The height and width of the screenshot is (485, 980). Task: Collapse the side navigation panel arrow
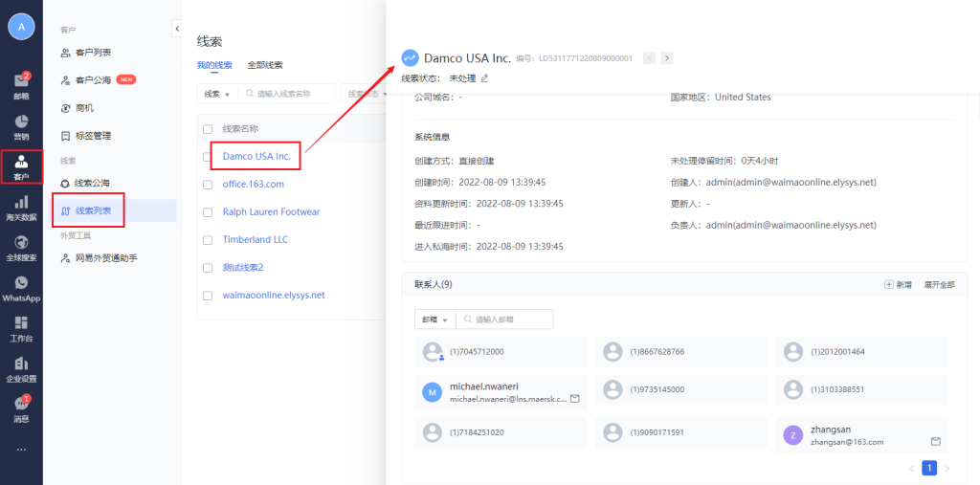pos(177,29)
